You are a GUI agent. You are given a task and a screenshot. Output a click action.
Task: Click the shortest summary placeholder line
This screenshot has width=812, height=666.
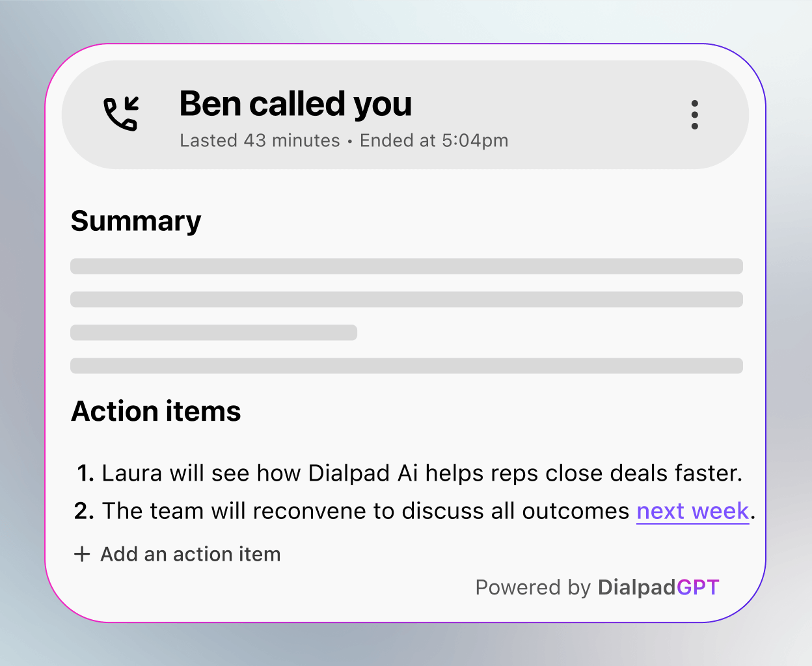pyautogui.click(x=213, y=332)
